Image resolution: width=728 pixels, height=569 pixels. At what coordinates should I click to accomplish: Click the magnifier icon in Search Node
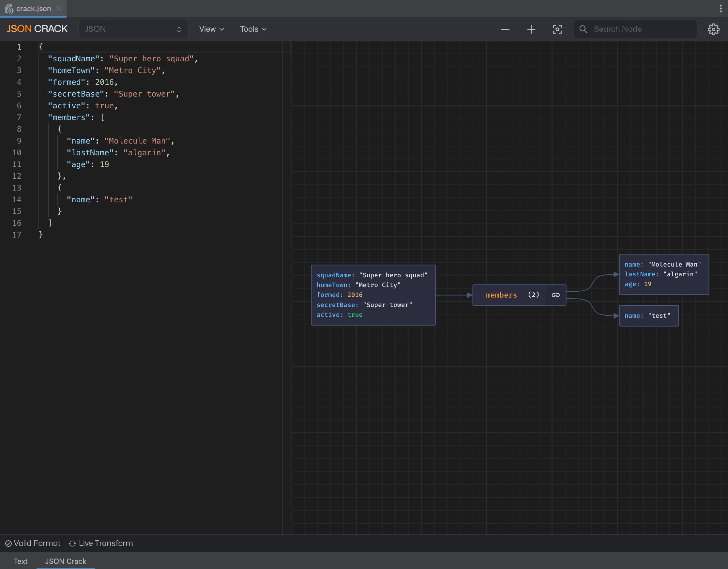point(583,29)
